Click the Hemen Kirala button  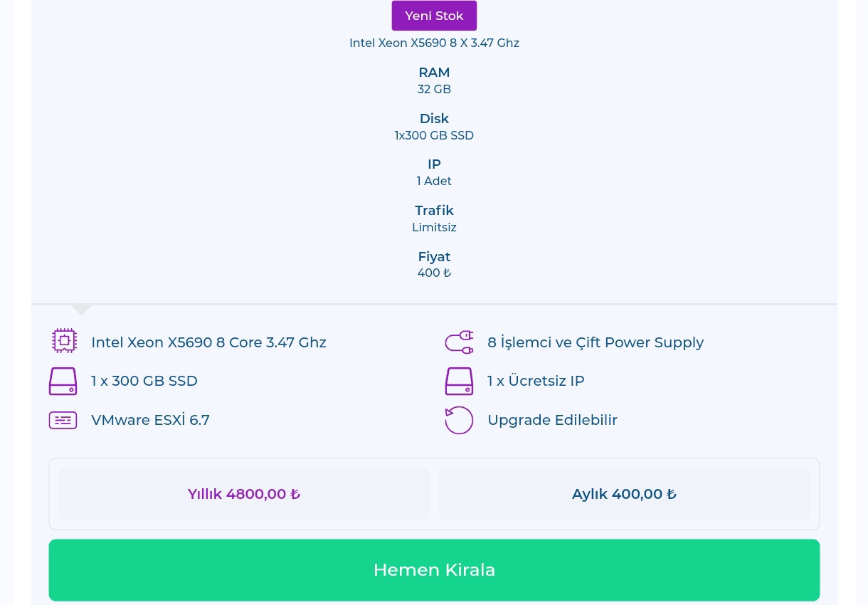coord(434,570)
